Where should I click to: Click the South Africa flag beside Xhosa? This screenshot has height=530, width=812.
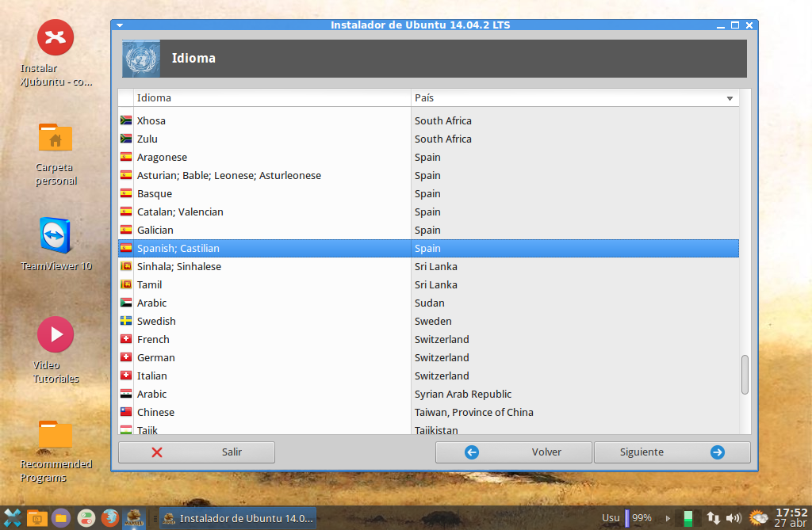coord(126,120)
